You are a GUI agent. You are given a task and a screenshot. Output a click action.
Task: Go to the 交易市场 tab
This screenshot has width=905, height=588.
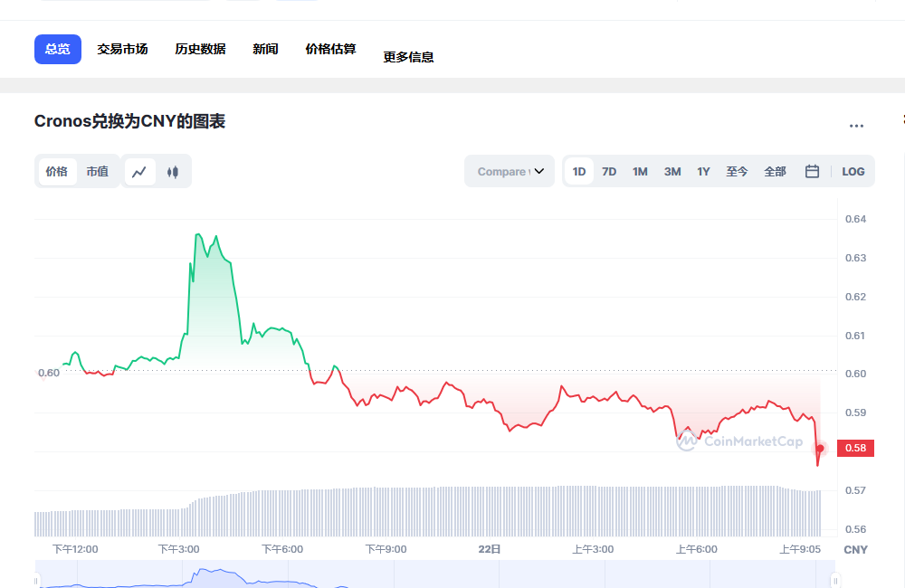[122, 49]
